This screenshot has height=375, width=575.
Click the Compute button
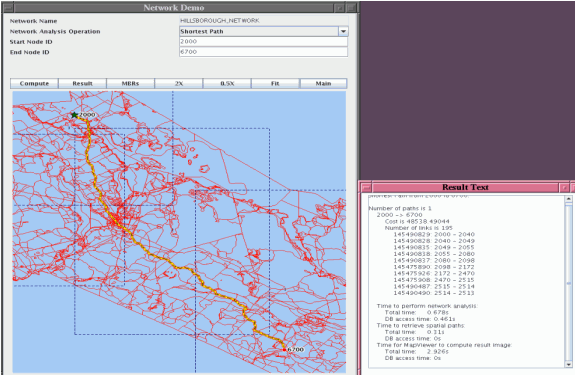[x=34, y=84]
